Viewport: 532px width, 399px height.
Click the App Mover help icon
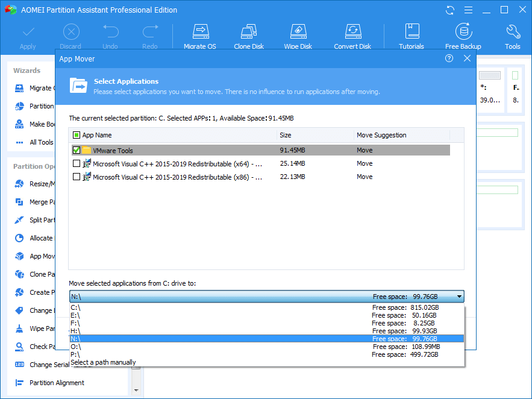[449, 58]
